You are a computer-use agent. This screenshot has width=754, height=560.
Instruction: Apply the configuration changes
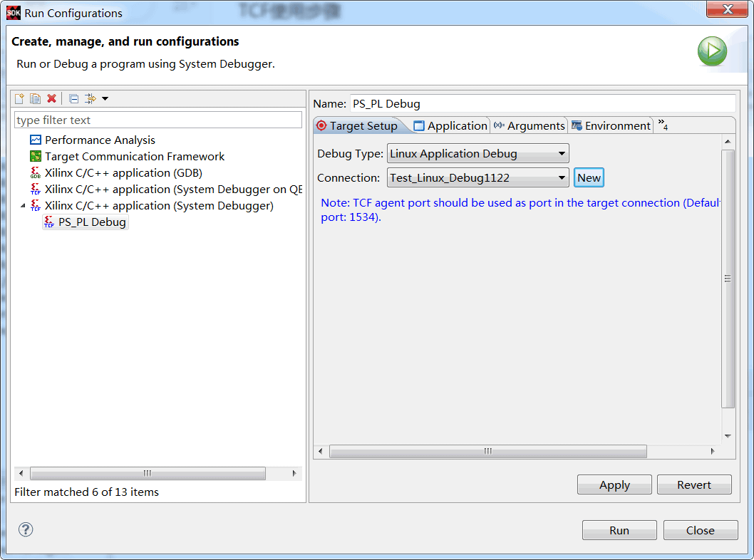[x=614, y=484]
